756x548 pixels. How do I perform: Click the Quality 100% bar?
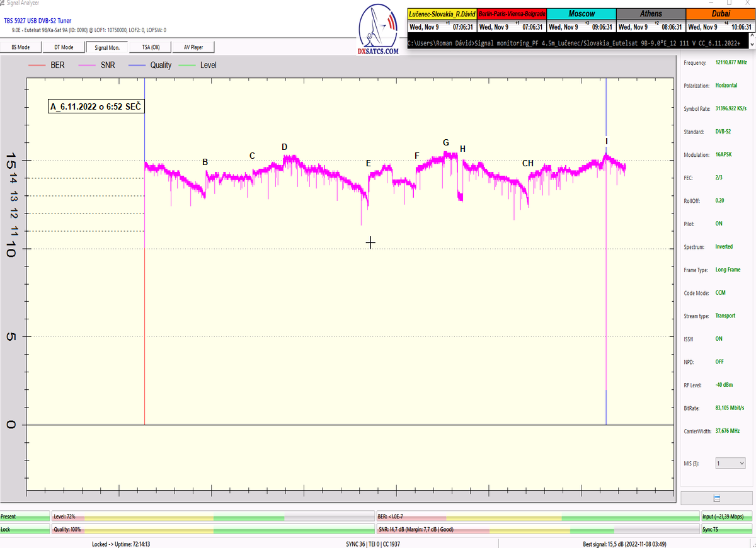[212, 530]
